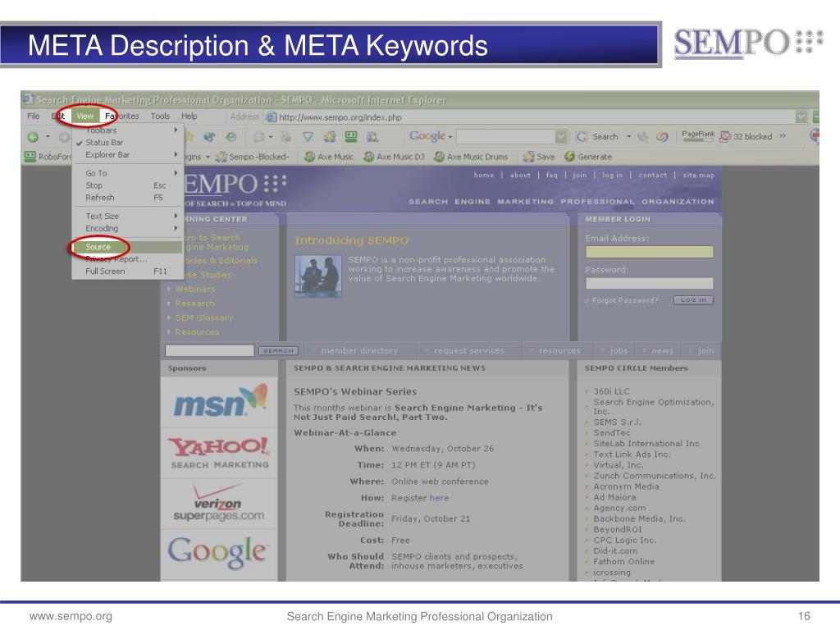Expand the Google search box dropdown

click(561, 137)
